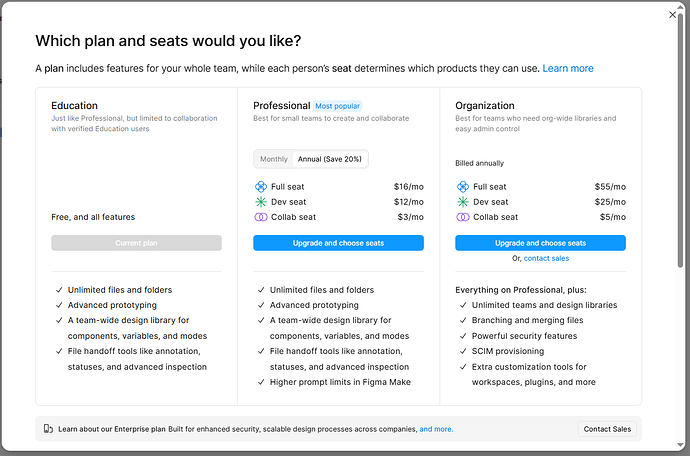The height and width of the screenshot is (456, 690).
Task: Click the Professional Full seat icon
Action: pyautogui.click(x=261, y=187)
